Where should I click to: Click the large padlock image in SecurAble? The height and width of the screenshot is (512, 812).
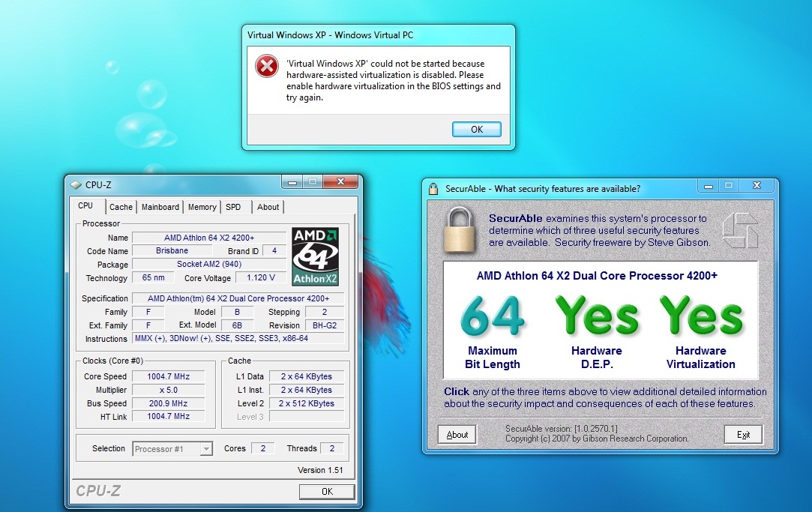460,230
